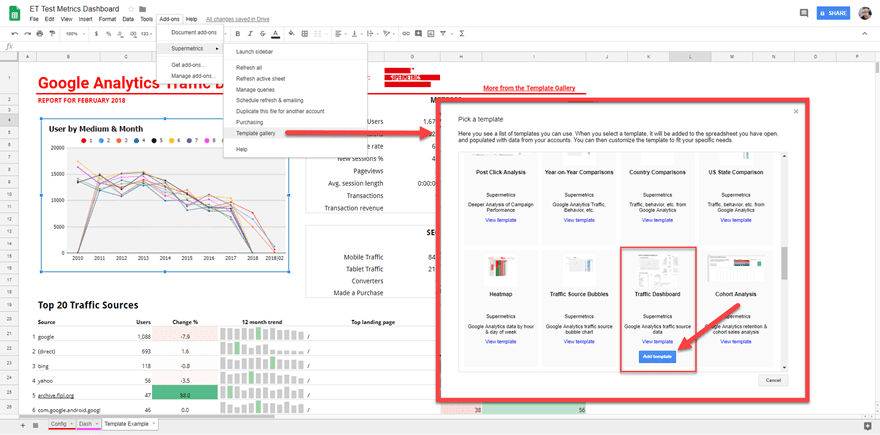This screenshot has width=880, height=435.
Task: Click the blue SHARE button
Action: tap(833, 13)
